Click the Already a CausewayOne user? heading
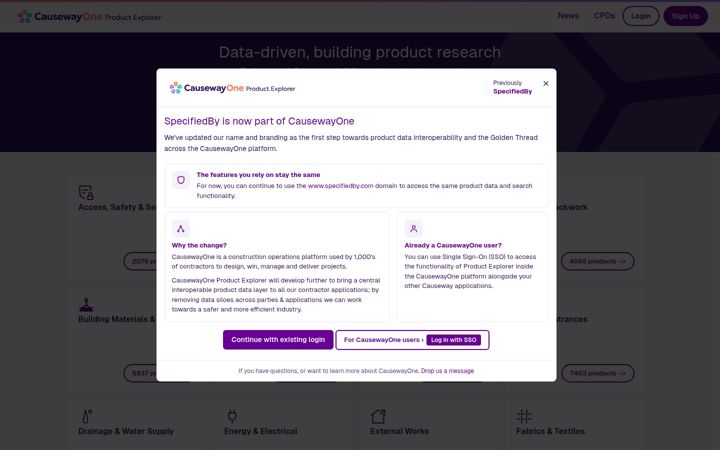720x450 pixels. [453, 245]
